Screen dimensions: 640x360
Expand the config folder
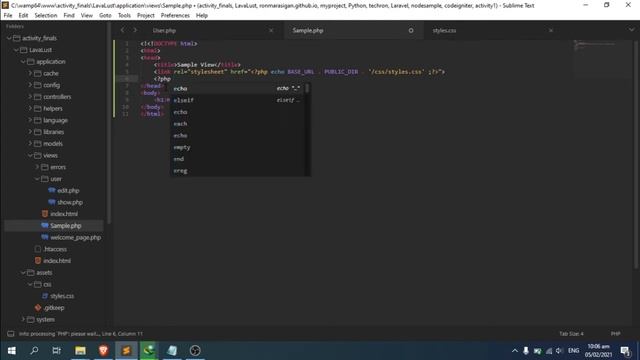coord(30,85)
